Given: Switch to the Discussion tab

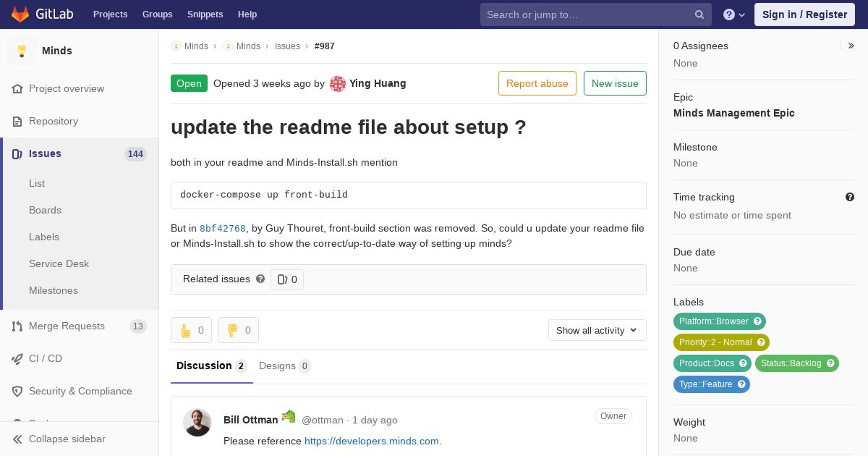Looking at the screenshot, I should point(212,366).
